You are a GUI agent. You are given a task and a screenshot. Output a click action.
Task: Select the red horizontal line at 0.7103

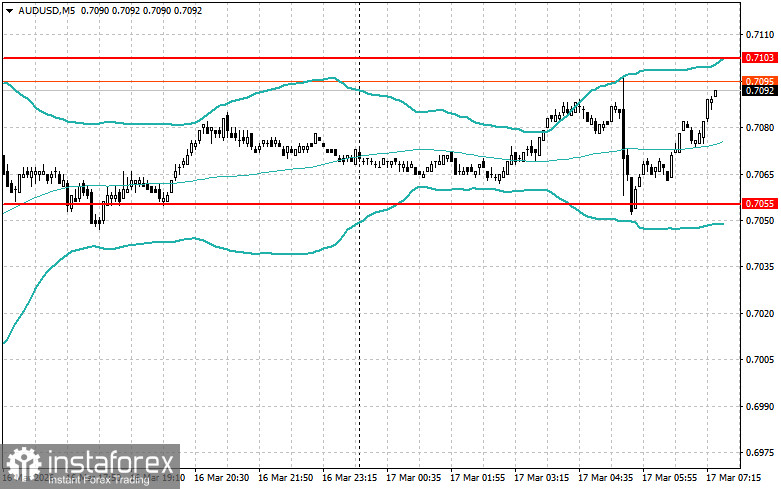tap(371, 58)
